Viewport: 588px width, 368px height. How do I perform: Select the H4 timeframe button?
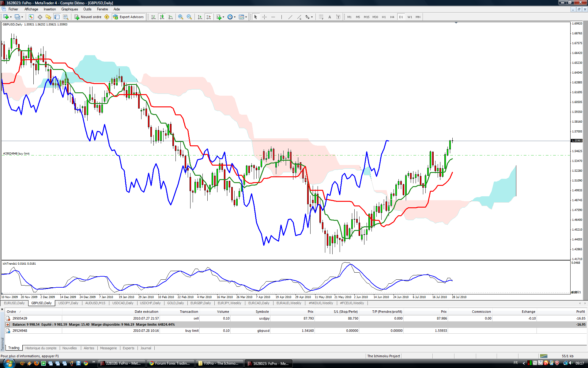pos(392,17)
